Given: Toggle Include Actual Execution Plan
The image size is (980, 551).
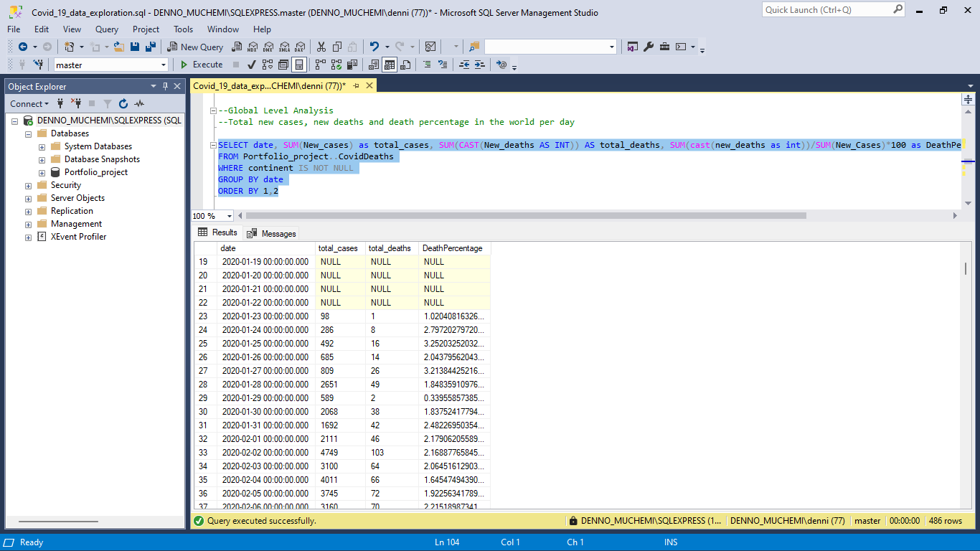Looking at the screenshot, I should point(321,65).
